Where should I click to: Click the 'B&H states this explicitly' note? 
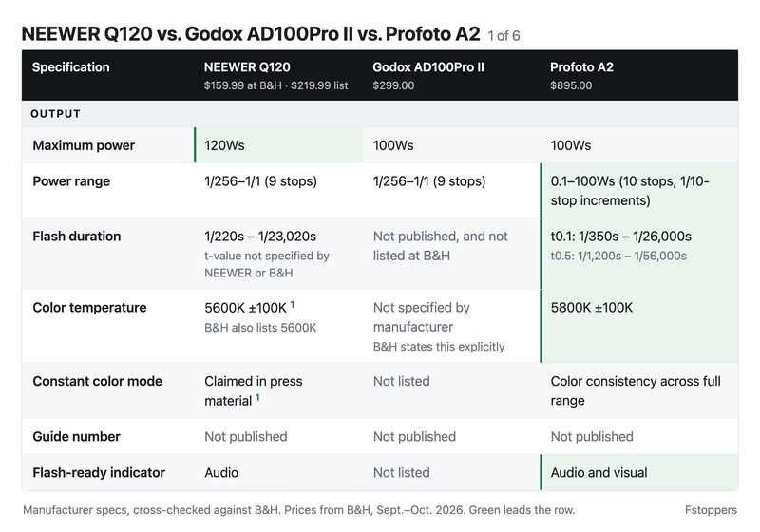439,347
